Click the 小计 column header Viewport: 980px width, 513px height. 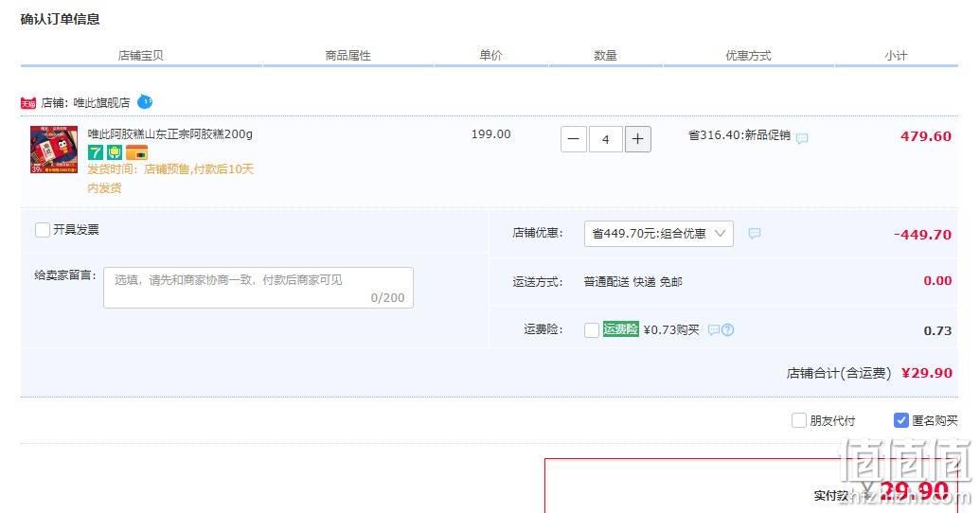[x=896, y=56]
